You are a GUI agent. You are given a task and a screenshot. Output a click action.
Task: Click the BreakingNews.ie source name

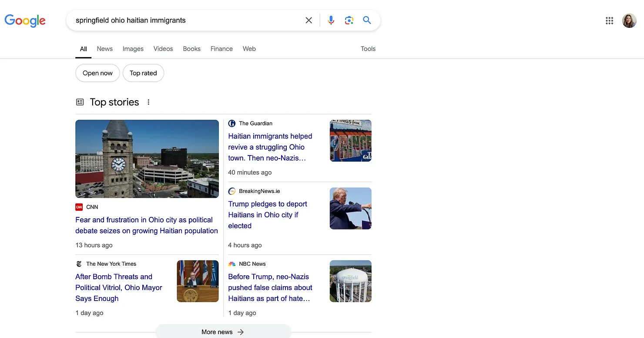coord(260,191)
